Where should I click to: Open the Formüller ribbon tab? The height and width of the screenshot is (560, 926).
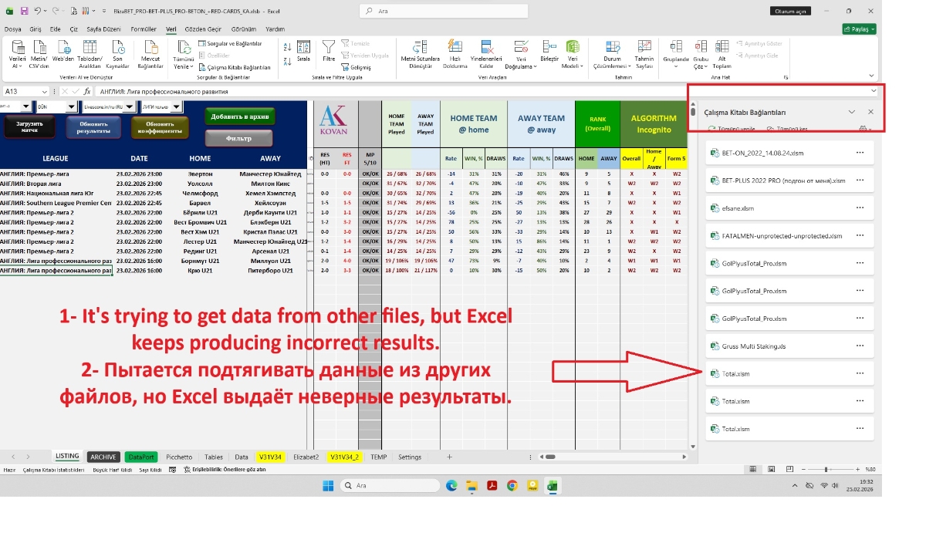pyautogui.click(x=144, y=29)
